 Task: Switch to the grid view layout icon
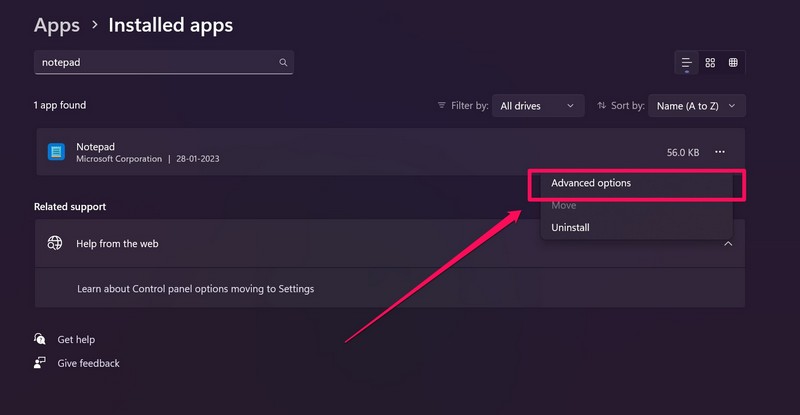click(x=710, y=62)
